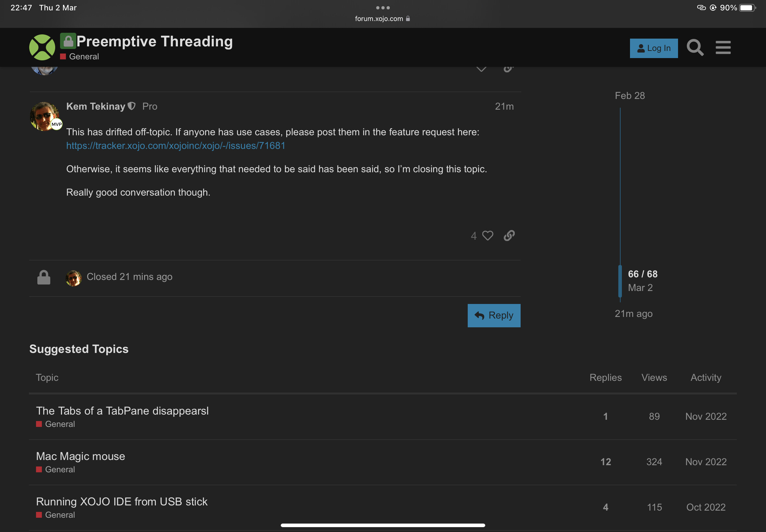Click reply count 4 for Running XOJO IDE
766x532 pixels.
(x=606, y=507)
